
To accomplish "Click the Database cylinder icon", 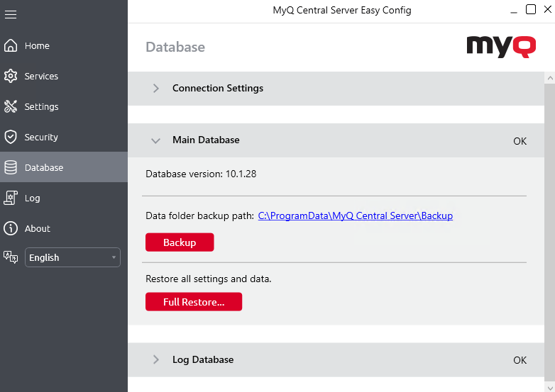I will (11, 167).
